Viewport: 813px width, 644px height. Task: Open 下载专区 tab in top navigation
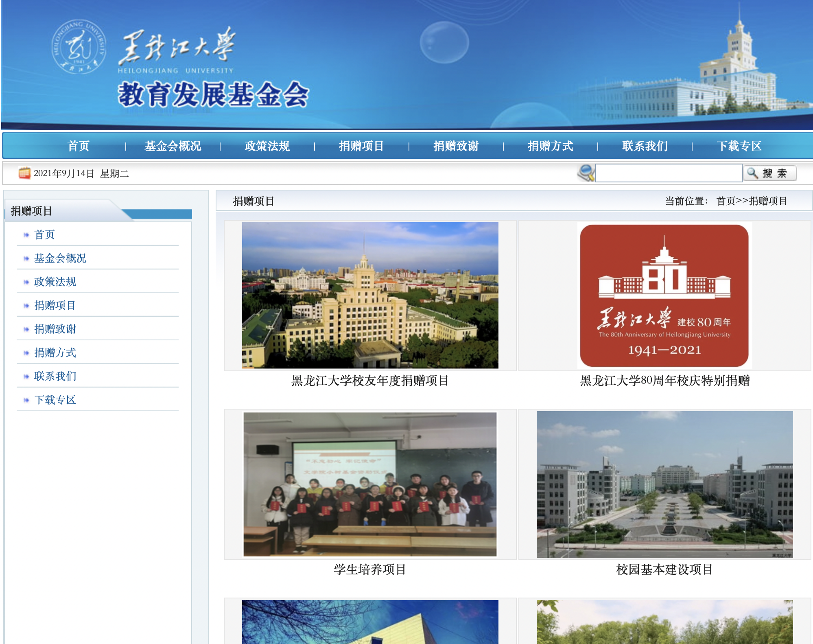[739, 146]
